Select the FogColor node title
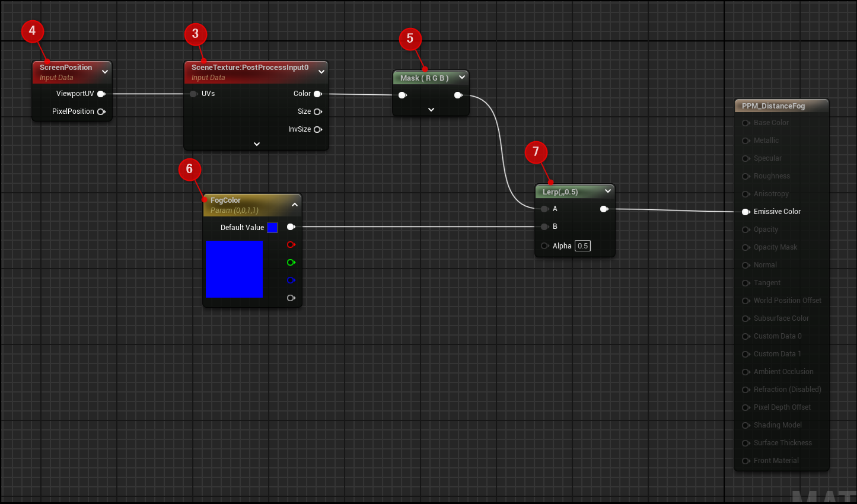The height and width of the screenshot is (504, 857). tap(226, 200)
